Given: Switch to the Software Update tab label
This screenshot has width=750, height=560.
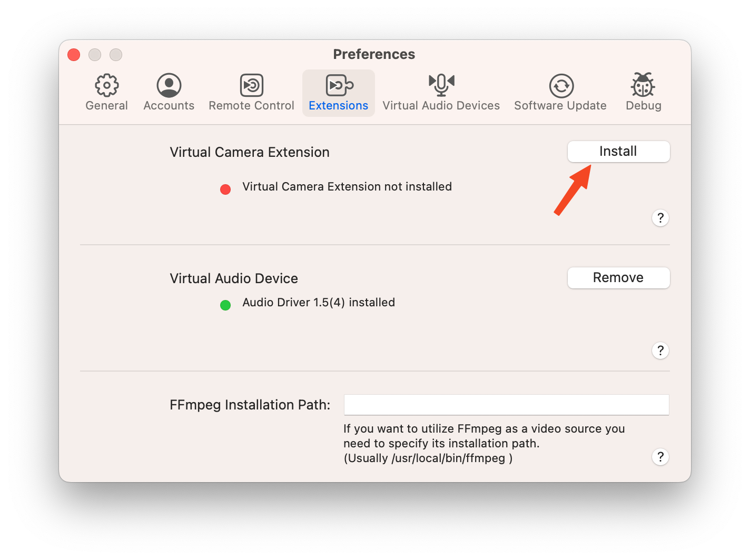Looking at the screenshot, I should (560, 106).
